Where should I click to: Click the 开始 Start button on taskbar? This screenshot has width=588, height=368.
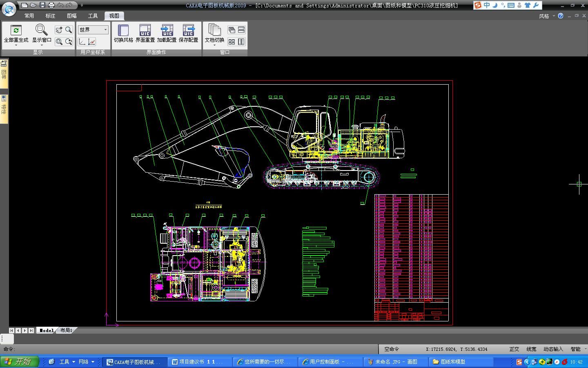pyautogui.click(x=19, y=361)
